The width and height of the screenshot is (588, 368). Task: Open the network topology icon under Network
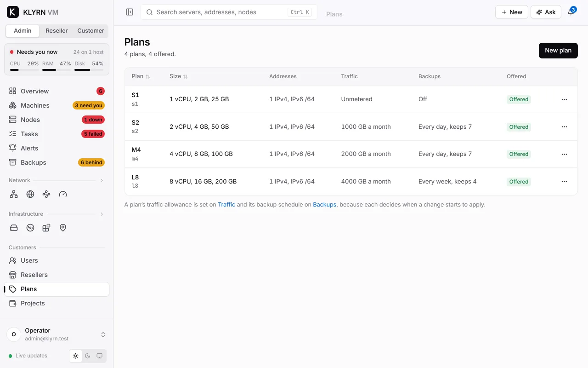click(14, 194)
